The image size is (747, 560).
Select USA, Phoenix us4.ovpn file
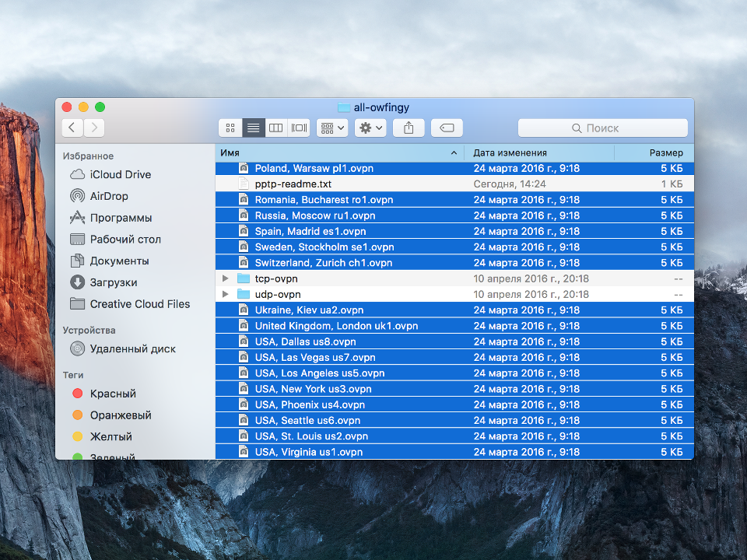tap(454, 404)
